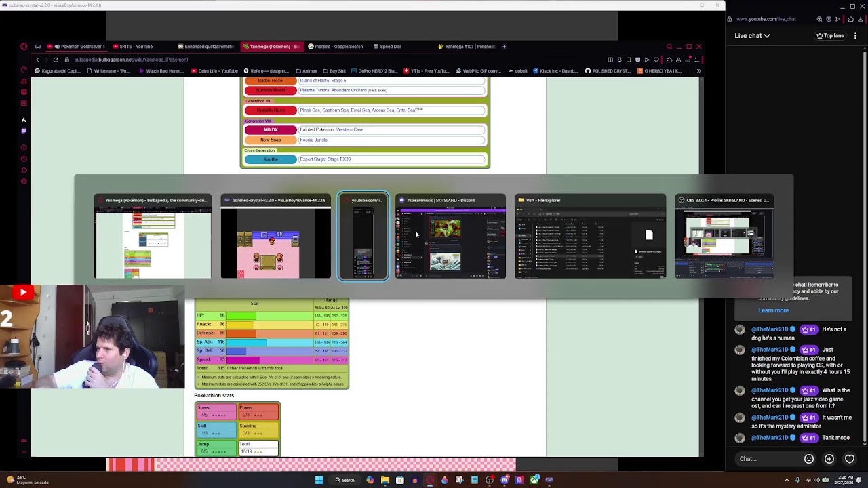This screenshot has width=868, height=488.
Task: Open the SKITS - YouTube browser tab
Action: pyautogui.click(x=132, y=47)
